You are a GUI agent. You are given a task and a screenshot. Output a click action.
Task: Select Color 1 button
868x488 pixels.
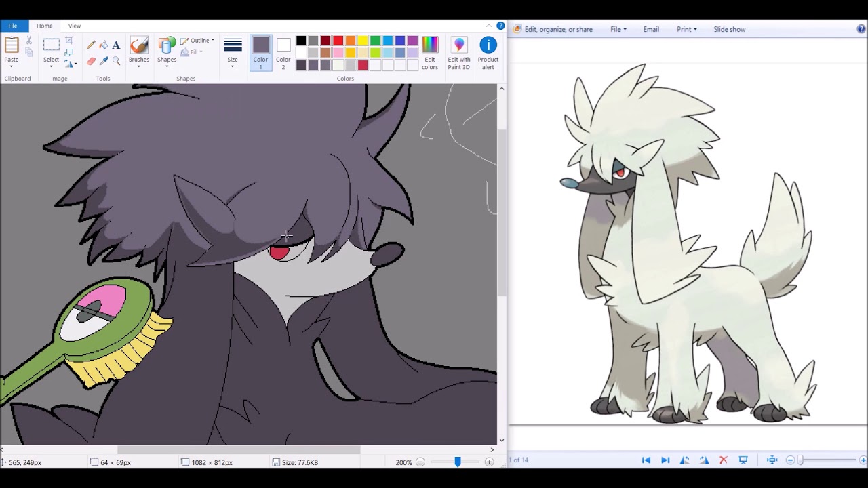tap(260, 53)
